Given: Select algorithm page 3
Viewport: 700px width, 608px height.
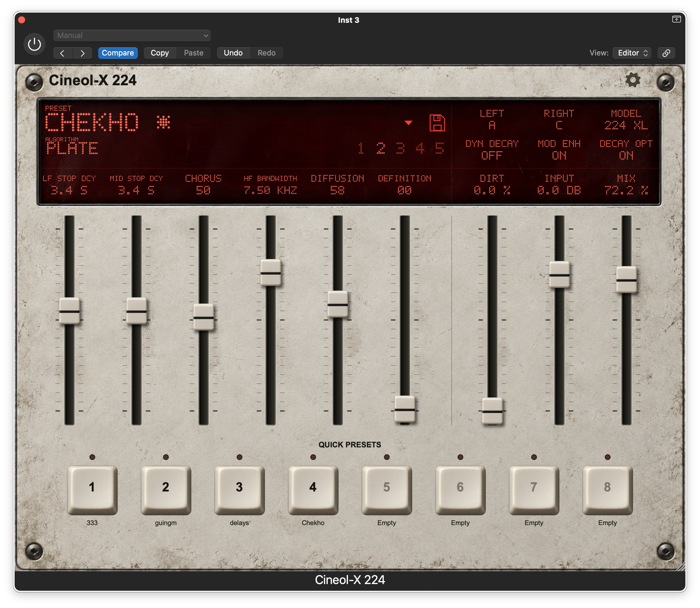Looking at the screenshot, I should point(400,148).
